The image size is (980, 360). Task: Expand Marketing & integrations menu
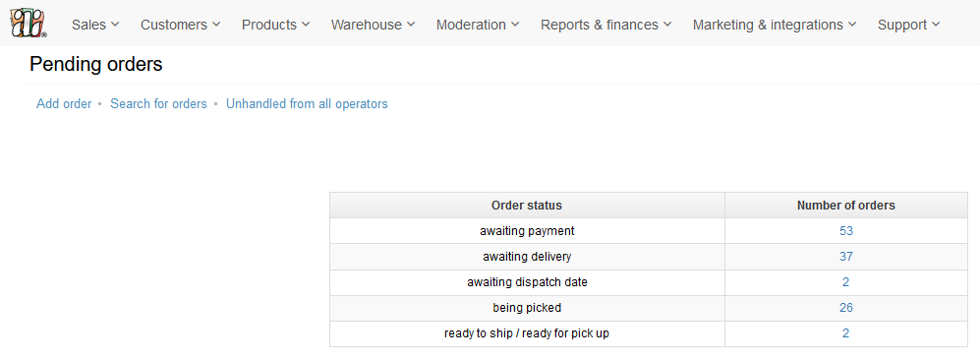point(775,25)
